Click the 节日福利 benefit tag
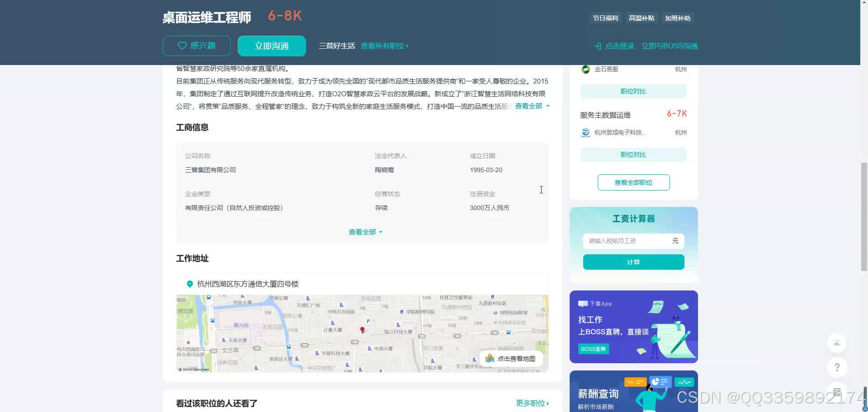This screenshot has width=868, height=412. (605, 18)
